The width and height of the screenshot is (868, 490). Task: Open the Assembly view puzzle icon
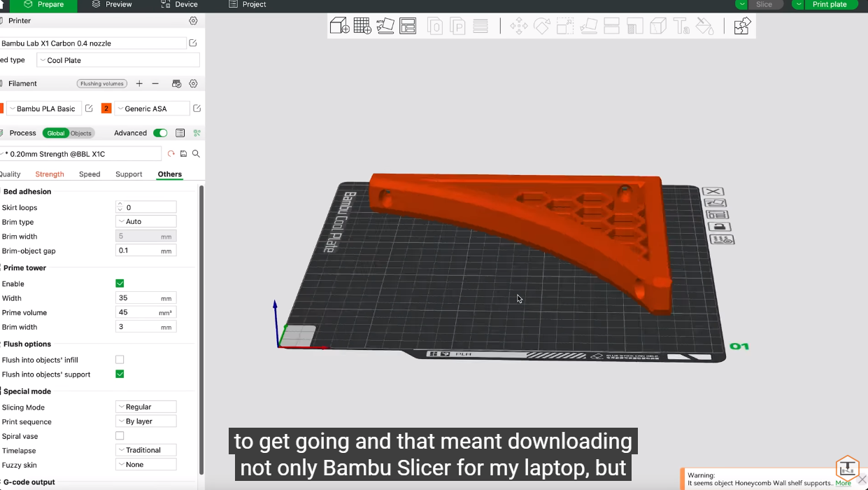[x=741, y=27]
